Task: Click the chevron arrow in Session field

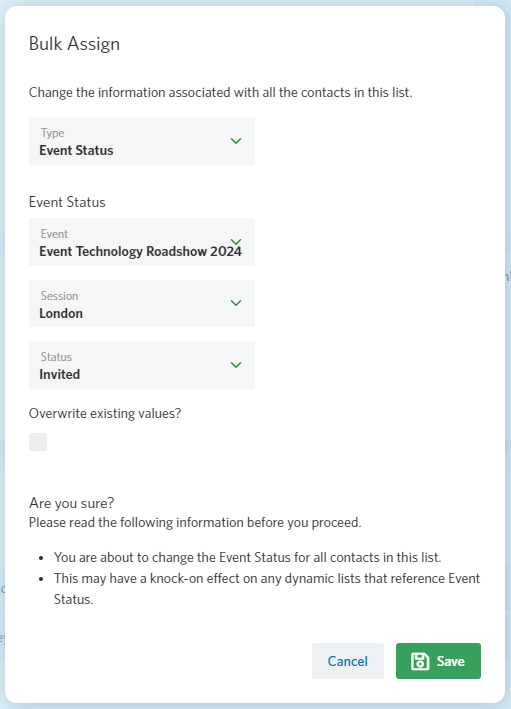Action: [236, 303]
